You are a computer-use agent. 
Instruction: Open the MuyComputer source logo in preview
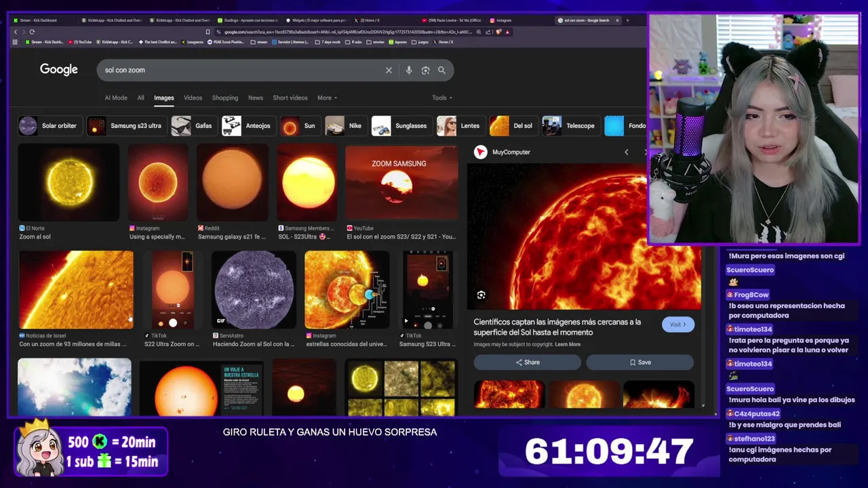480,152
